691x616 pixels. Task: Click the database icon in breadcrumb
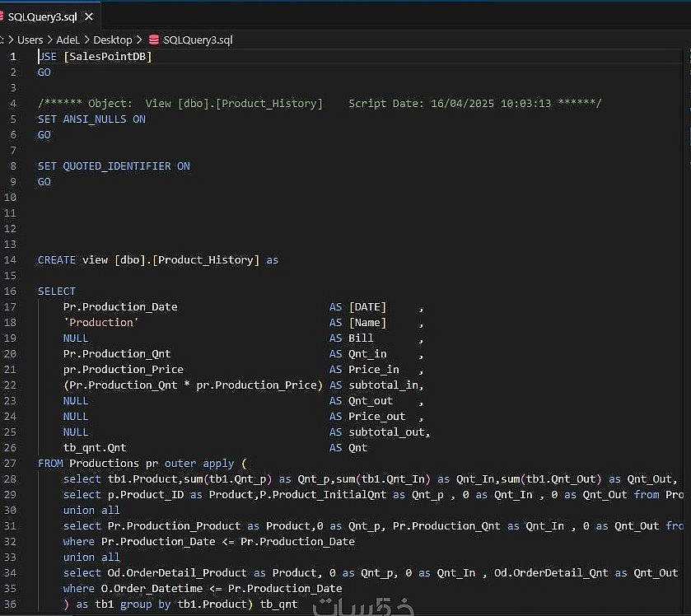(x=154, y=40)
